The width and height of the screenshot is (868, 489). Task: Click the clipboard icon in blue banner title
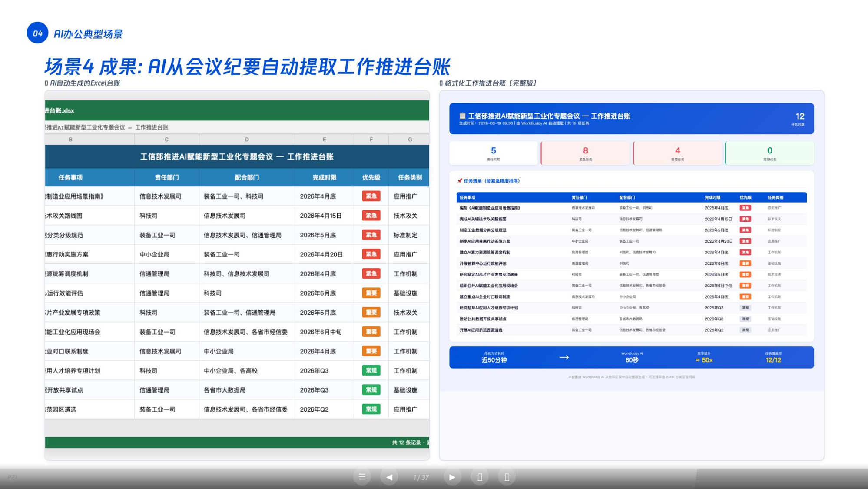(x=462, y=116)
